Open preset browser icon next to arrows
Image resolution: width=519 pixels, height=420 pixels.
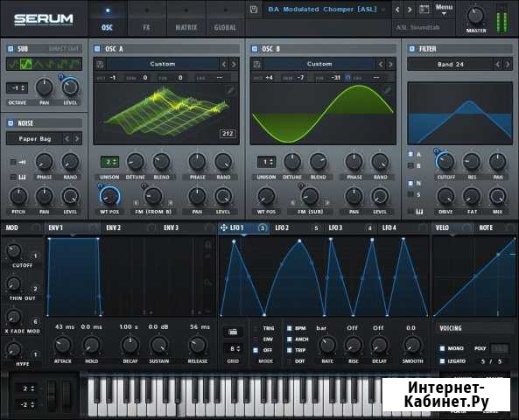[x=424, y=10]
